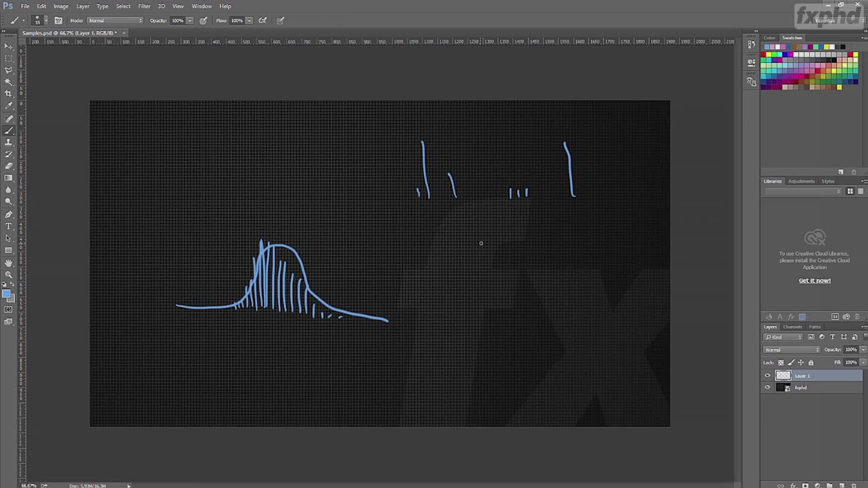Select the Horizontal Type tool
Screen dimensions: 868x488
tap(8, 227)
